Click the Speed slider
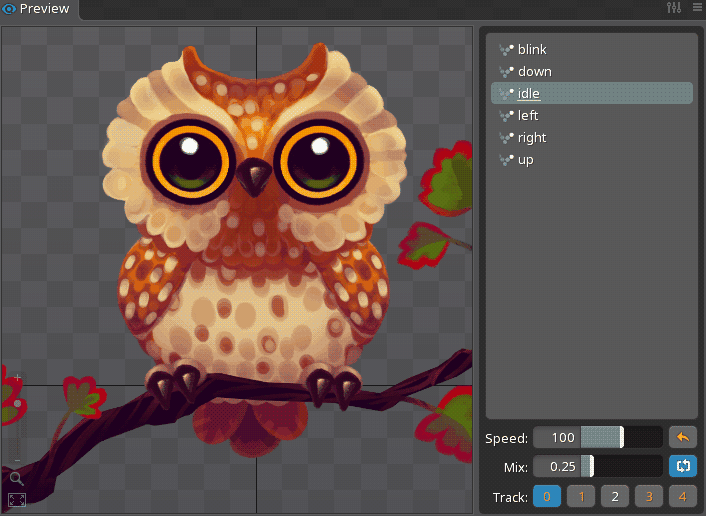 tap(598, 437)
